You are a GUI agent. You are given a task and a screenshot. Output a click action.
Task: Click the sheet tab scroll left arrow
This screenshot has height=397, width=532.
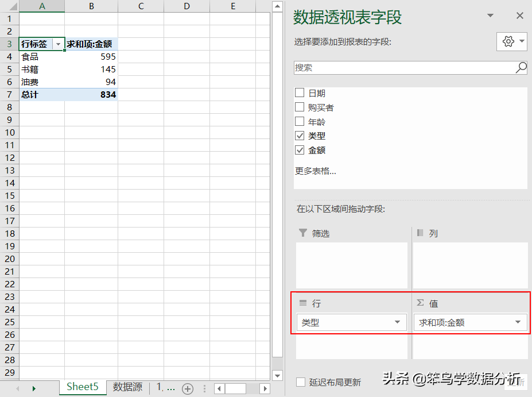pos(17,388)
